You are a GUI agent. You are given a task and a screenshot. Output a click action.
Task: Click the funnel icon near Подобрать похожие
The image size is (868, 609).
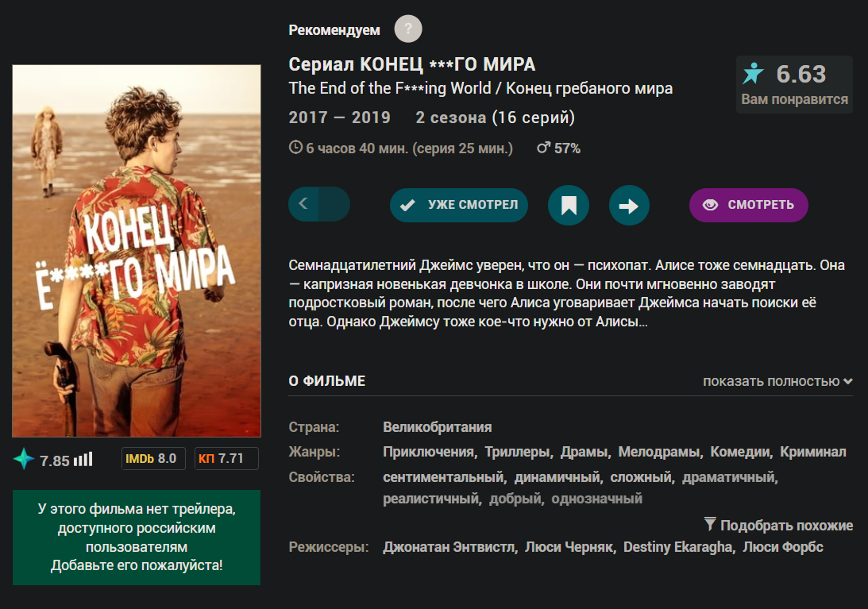pos(710,524)
